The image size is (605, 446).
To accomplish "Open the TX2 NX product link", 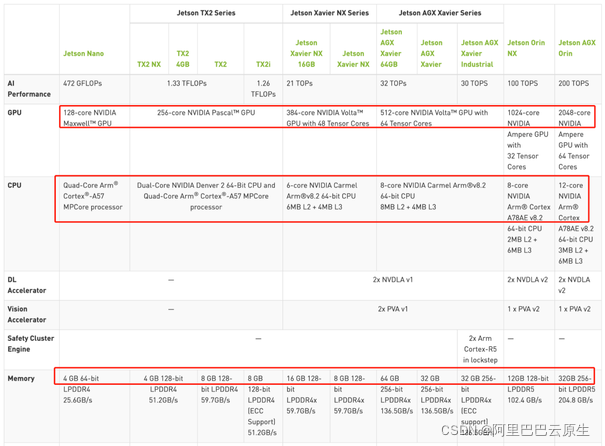I will click(x=149, y=64).
